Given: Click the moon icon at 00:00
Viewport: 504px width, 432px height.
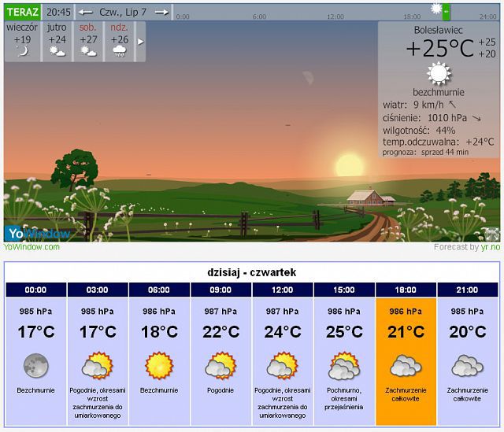Looking at the screenshot, I should pos(35,365).
